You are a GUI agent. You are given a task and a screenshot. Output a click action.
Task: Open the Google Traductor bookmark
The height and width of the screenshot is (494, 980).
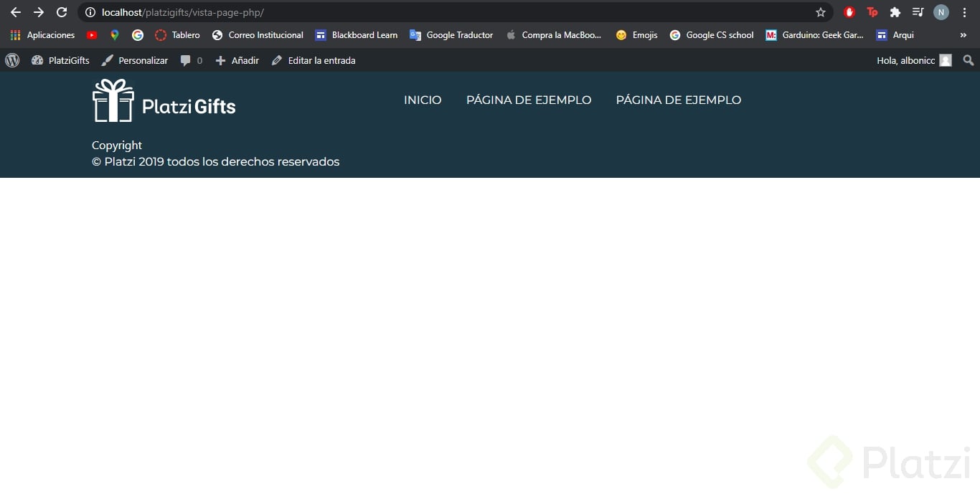[x=459, y=34]
